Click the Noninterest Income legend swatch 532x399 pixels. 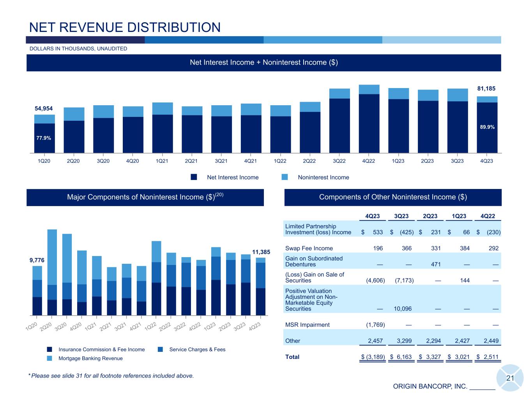[285, 177]
